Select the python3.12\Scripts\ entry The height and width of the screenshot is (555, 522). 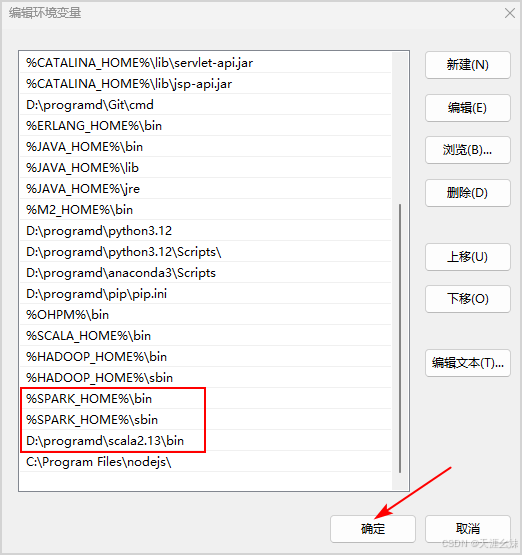pyautogui.click(x=206, y=252)
